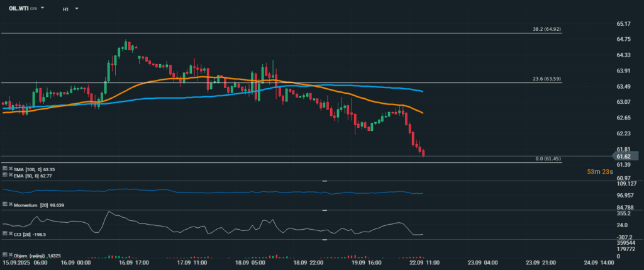Open CCI indicator settings icon
This screenshot has height=270, width=644.
pos(4,234)
